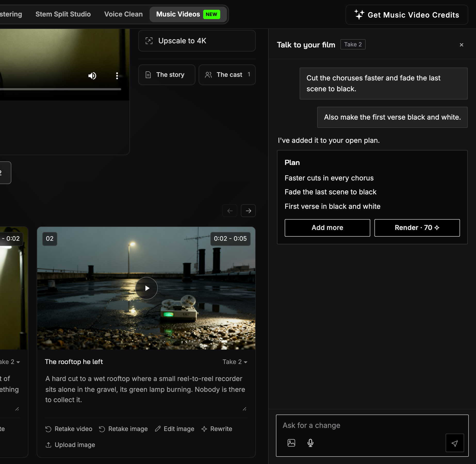Expand the Take 2 dropdown on rooftop scene
Viewport: 476px width, 464px height.
tap(235, 362)
